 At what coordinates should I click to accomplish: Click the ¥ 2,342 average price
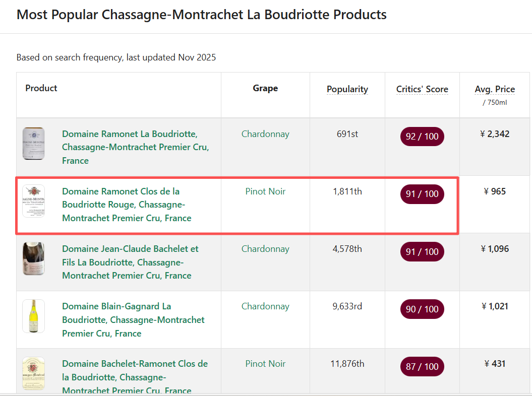pyautogui.click(x=495, y=134)
